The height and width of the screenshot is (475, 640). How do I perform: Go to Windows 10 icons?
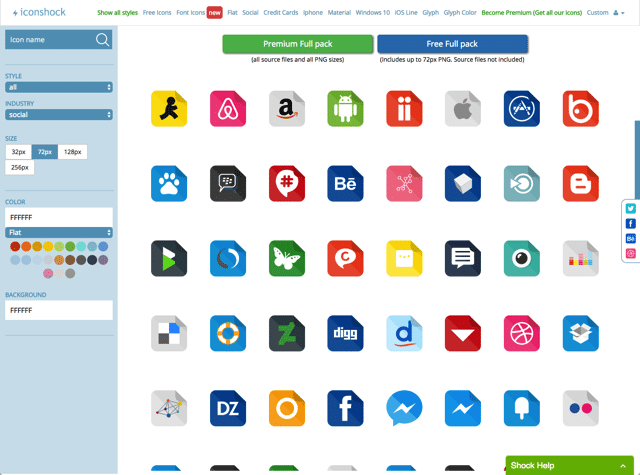point(373,13)
